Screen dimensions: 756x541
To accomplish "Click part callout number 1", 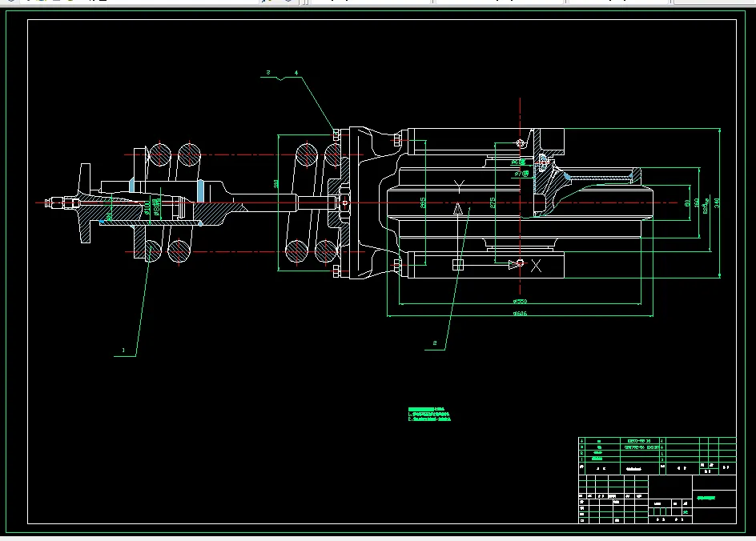I will 123,351.
